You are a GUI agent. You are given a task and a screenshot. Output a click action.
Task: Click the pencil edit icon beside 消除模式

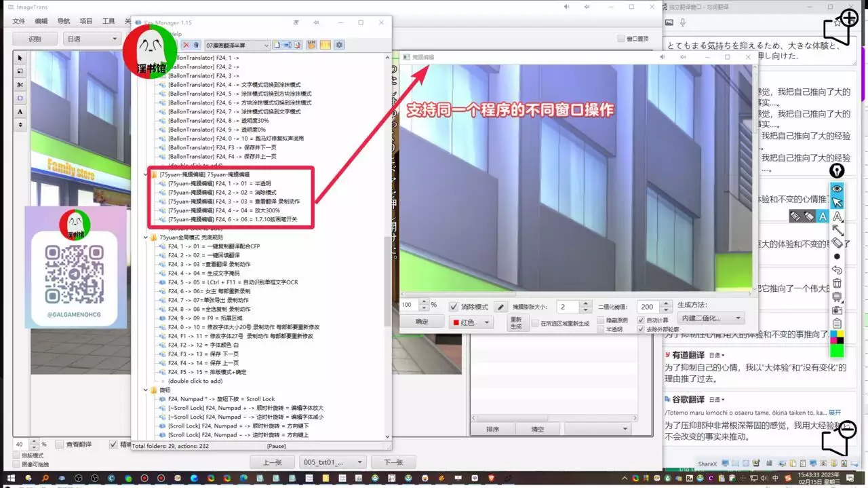(500, 307)
